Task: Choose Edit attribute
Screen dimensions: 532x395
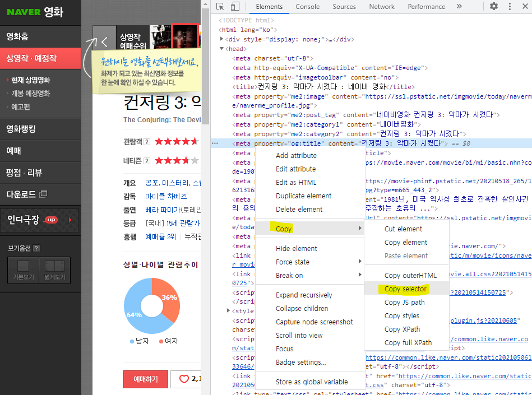Action: pyautogui.click(x=295, y=169)
